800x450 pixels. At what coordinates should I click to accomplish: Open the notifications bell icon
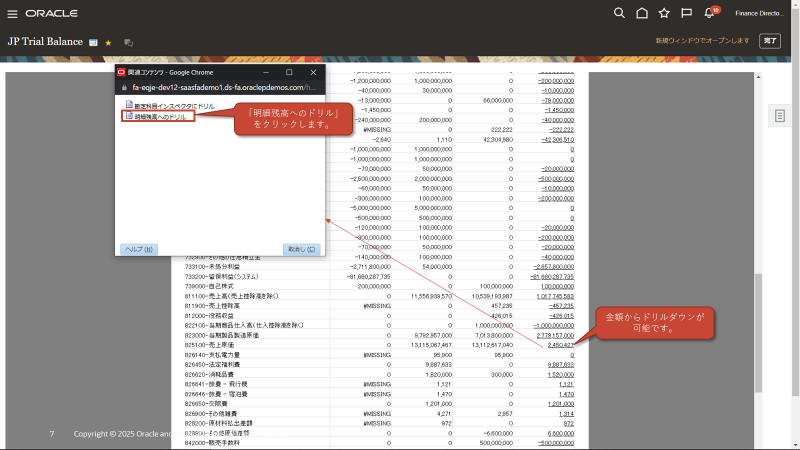click(x=710, y=13)
